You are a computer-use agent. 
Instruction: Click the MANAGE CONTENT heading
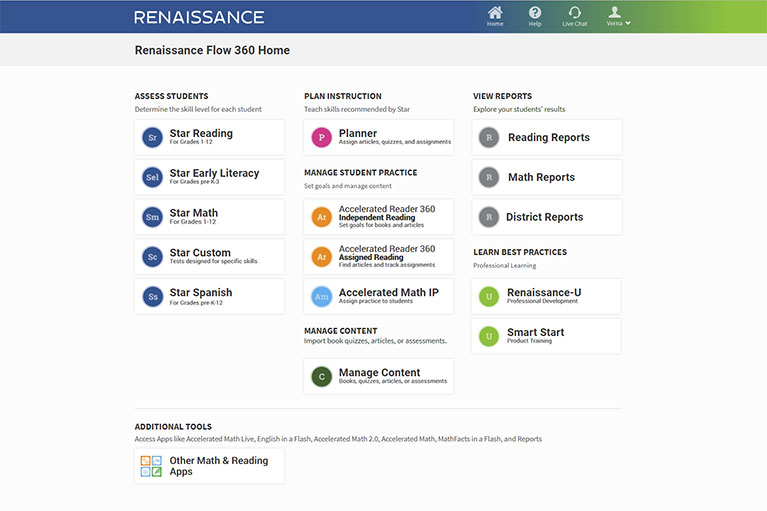coord(340,331)
